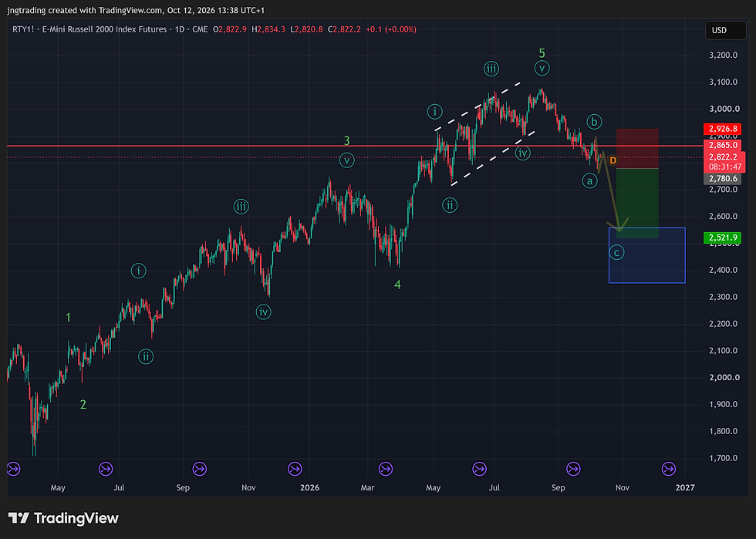This screenshot has width=756, height=539.
Task: Click the 1,700.0 price axis label
Action: [x=724, y=458]
